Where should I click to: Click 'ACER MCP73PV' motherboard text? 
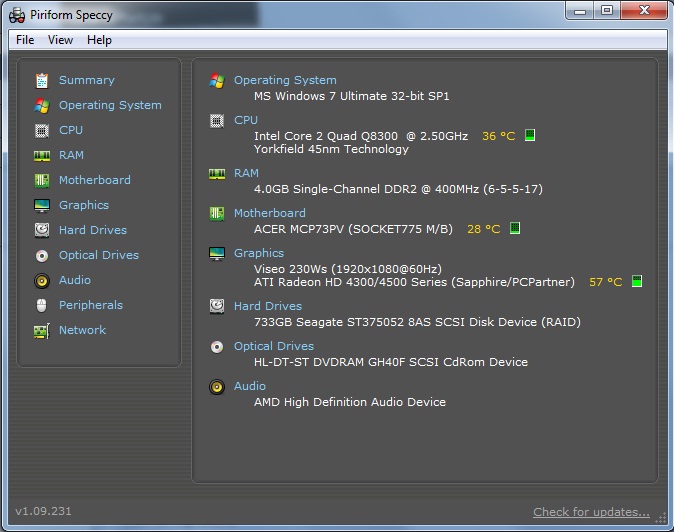pos(299,229)
